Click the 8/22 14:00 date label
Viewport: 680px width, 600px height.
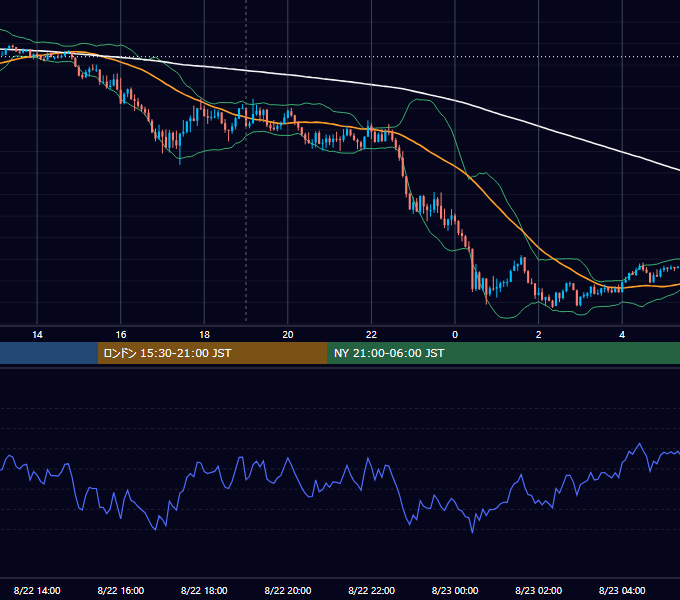tap(37, 590)
